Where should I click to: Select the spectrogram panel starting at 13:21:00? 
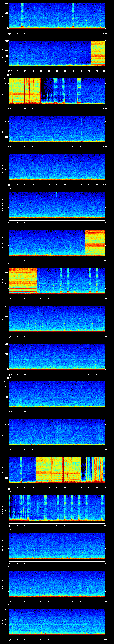click(57, 280)
